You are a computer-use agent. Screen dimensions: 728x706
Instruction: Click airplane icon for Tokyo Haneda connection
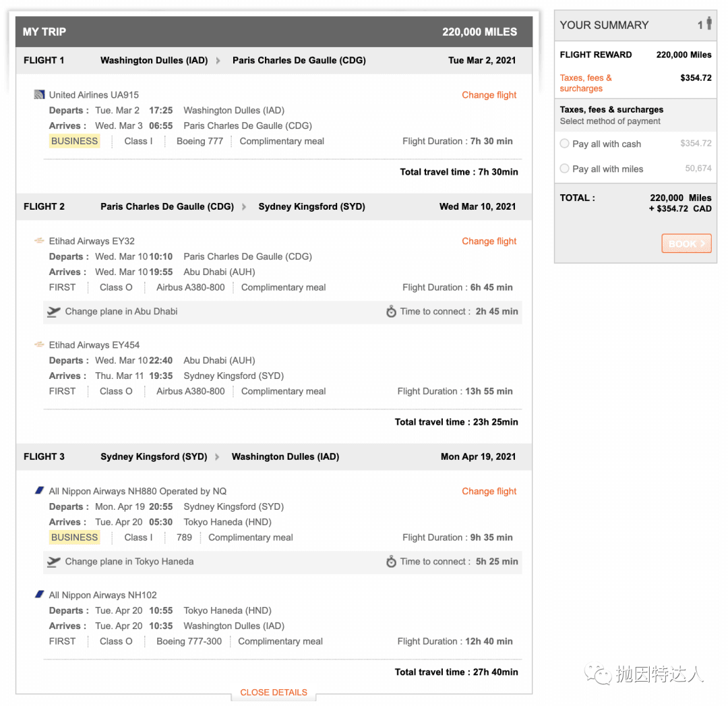[x=54, y=562]
